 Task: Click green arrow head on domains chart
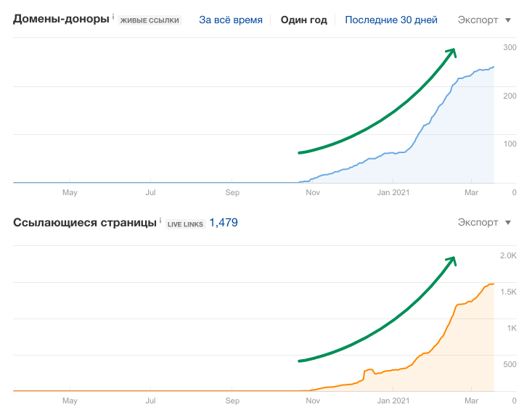click(451, 51)
